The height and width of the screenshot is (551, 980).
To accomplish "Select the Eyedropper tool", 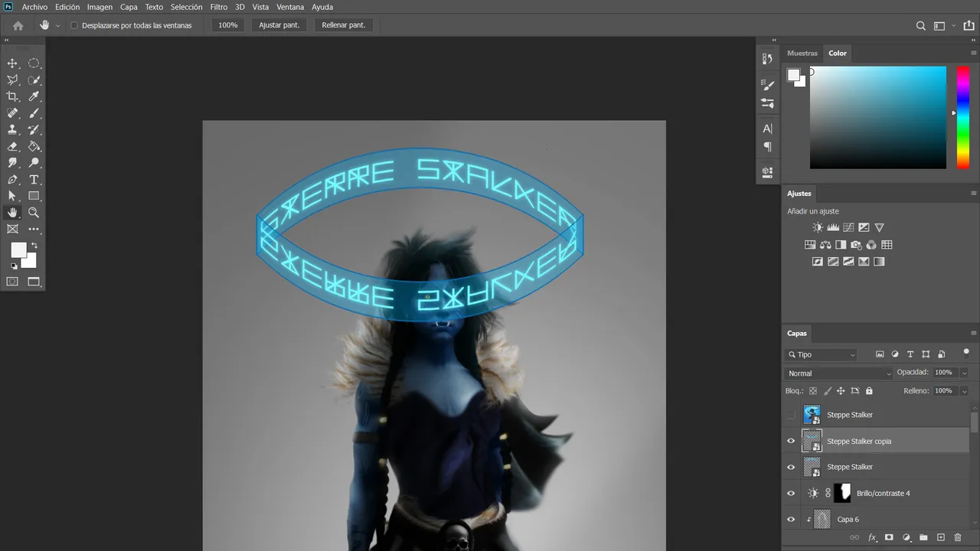I will 34,96.
